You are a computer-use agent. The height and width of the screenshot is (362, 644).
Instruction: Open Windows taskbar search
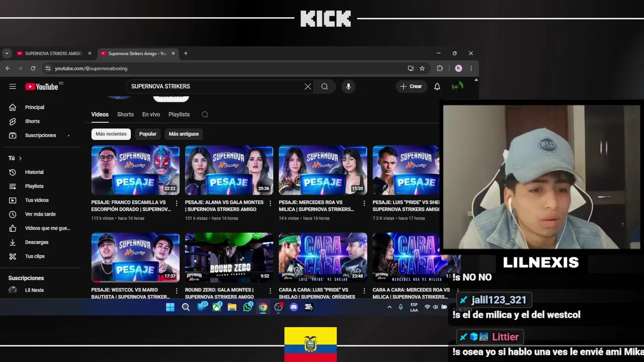tap(186, 307)
